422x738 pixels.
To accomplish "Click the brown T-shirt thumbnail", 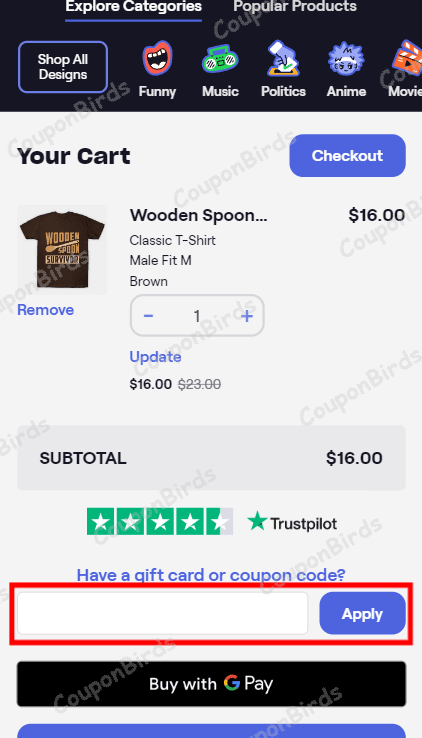I will coord(62,249).
